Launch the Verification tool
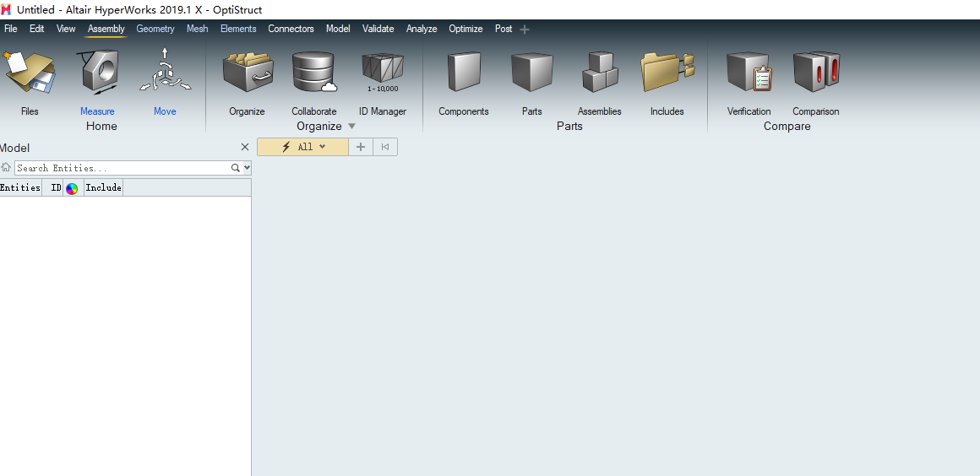 click(x=749, y=73)
